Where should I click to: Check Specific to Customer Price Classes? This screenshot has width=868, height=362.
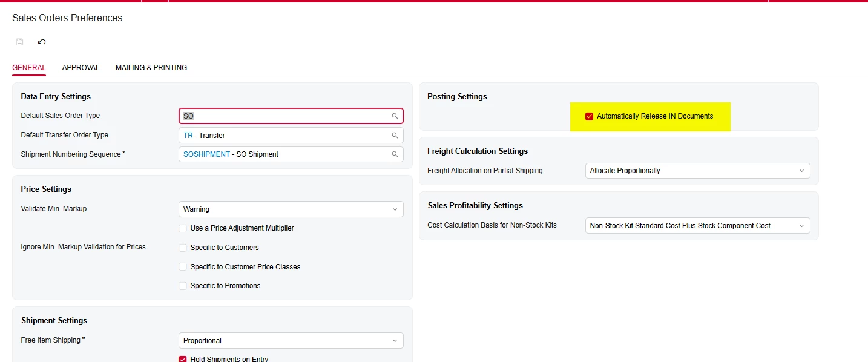(183, 266)
